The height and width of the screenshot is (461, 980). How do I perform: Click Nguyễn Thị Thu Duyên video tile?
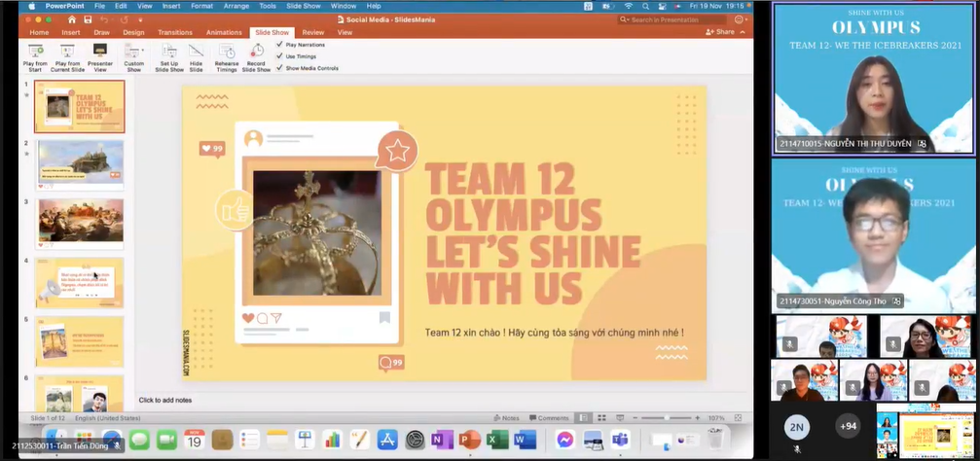click(873, 78)
